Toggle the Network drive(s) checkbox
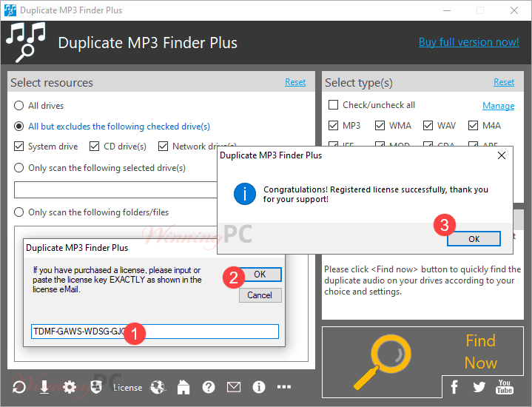The height and width of the screenshot is (407, 532). [x=164, y=147]
